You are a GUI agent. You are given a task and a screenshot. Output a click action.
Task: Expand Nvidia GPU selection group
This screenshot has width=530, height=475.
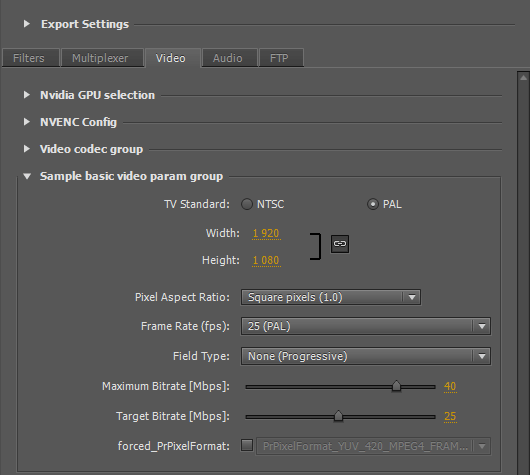coord(27,95)
